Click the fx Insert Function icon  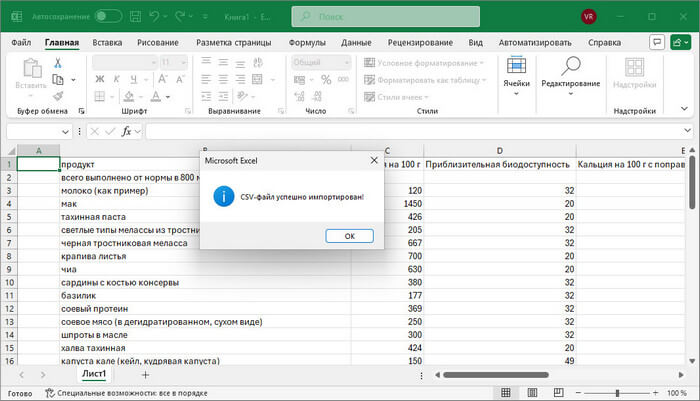[x=127, y=131]
